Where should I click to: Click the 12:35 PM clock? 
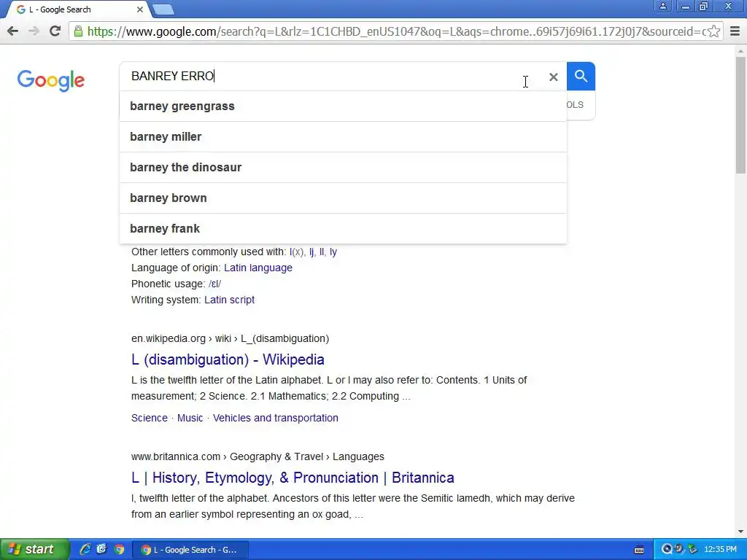[x=720, y=550]
